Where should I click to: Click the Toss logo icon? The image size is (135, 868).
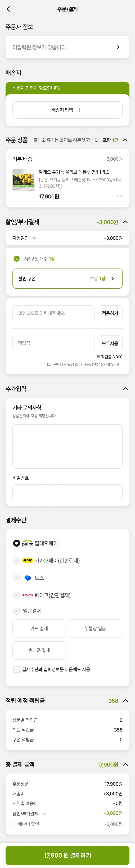[28, 578]
